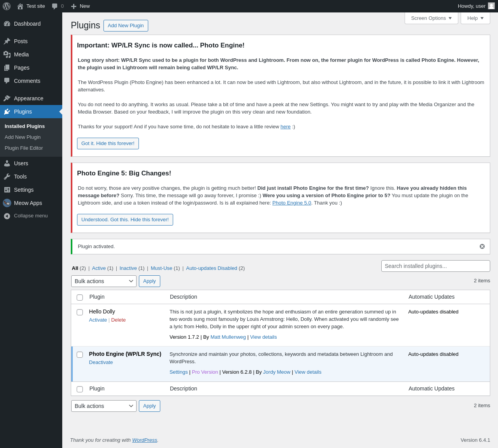Click the Dashboard gauge icon
The height and width of the screenshot is (448, 498).
tap(7, 24)
